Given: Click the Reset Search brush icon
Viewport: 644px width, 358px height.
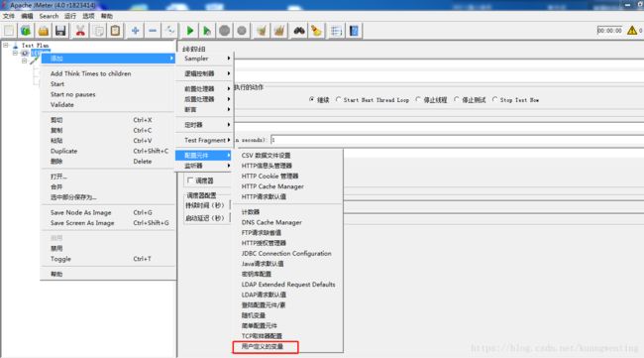Looking at the screenshot, I should point(316,31).
